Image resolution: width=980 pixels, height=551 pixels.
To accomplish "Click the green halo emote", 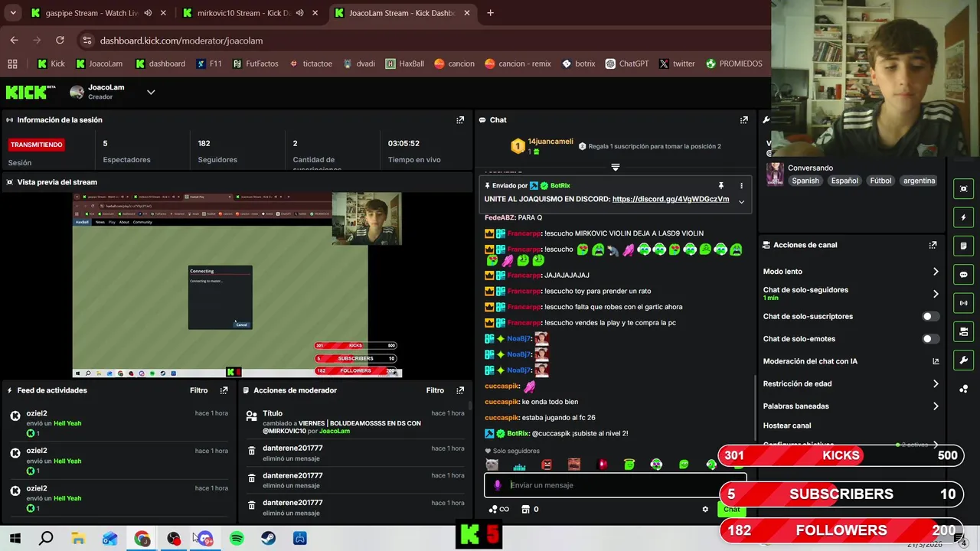I will 629,465.
